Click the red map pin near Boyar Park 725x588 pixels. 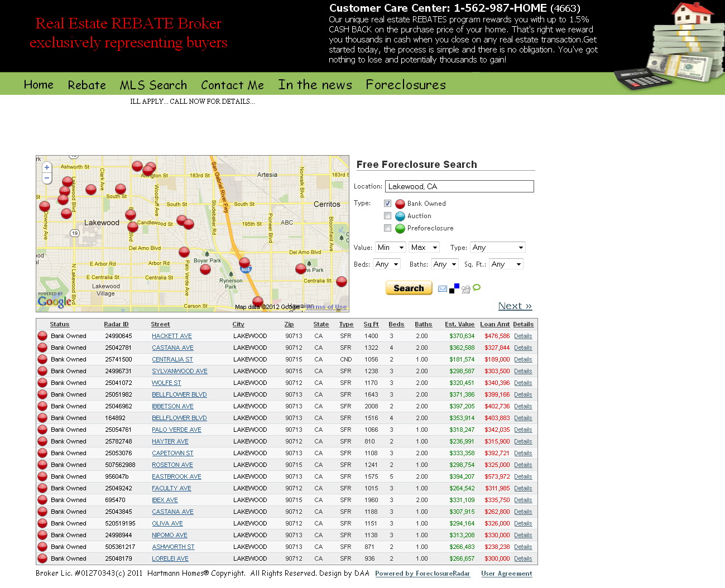click(x=205, y=269)
